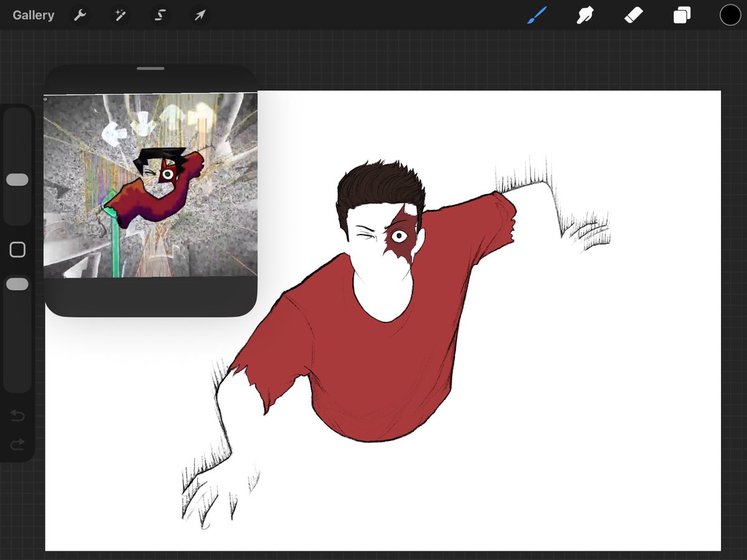The image size is (747, 560).
Task: Open the Adjustments magic wand menu
Action: click(120, 15)
